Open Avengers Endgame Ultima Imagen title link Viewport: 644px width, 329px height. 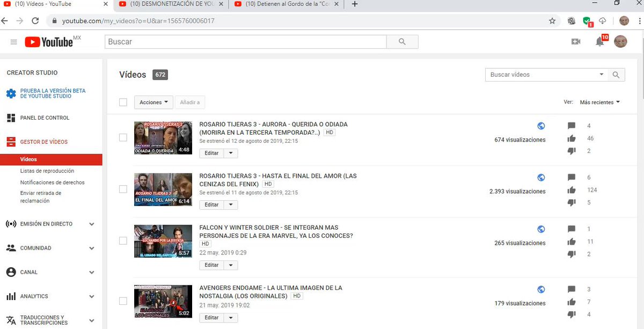pos(270,291)
